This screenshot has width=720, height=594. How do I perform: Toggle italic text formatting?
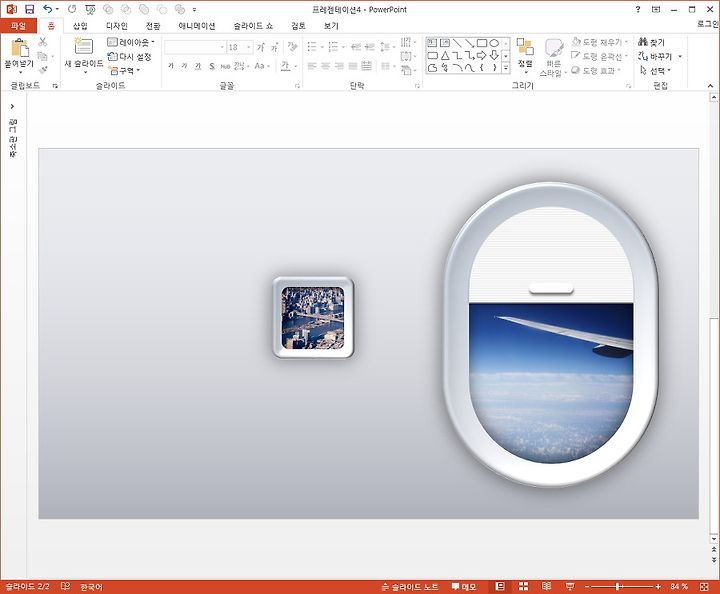pos(184,66)
